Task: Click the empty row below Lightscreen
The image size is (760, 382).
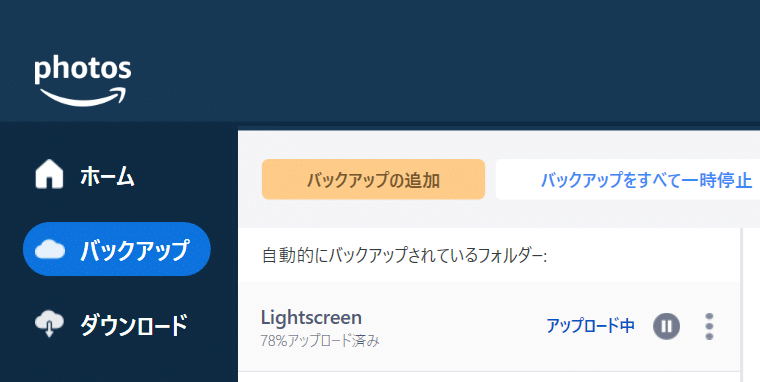Action: click(x=489, y=377)
